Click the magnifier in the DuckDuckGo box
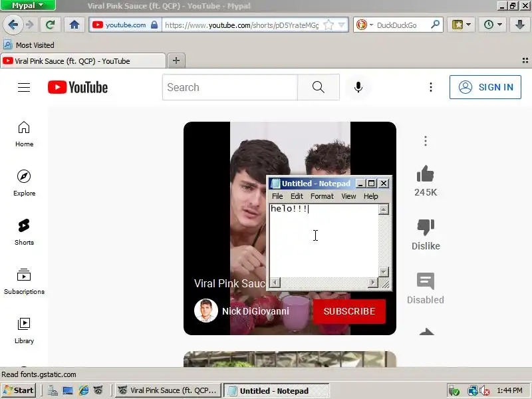 point(435,25)
